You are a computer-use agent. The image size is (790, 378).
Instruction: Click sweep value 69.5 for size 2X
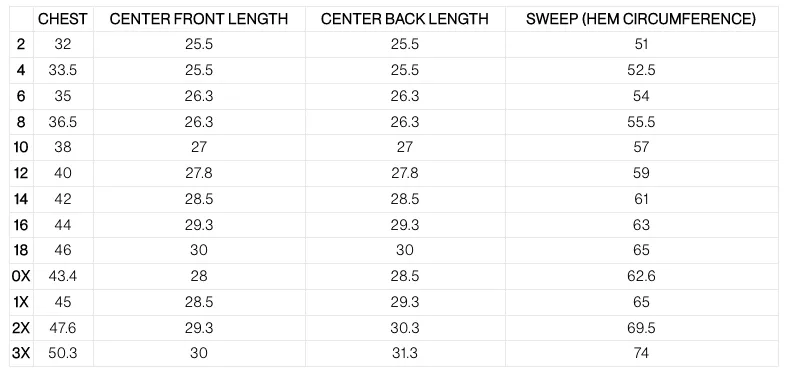641,328
